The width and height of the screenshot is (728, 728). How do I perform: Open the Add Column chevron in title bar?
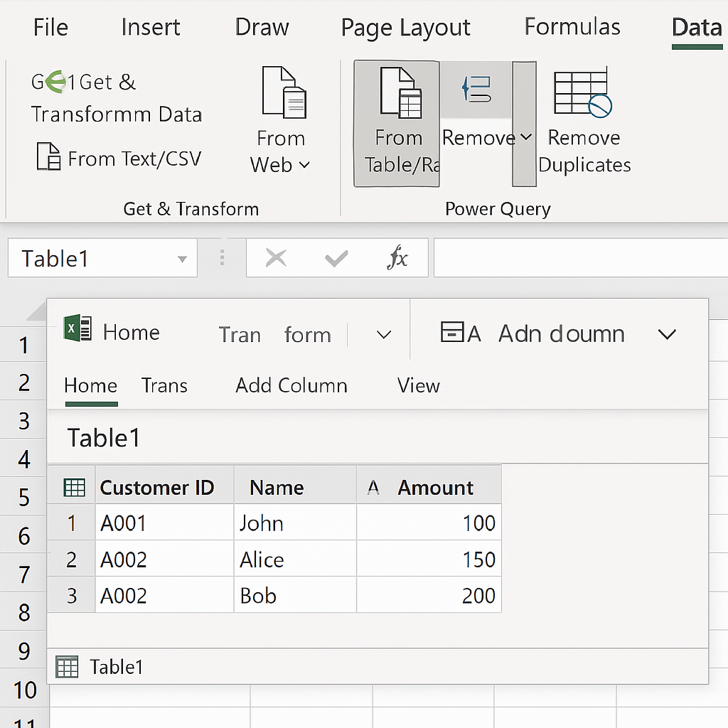[x=666, y=334]
